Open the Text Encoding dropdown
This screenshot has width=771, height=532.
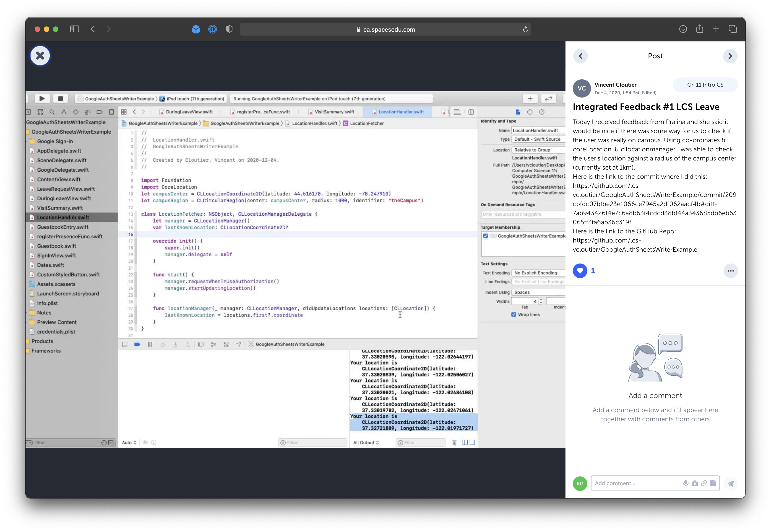(538, 273)
